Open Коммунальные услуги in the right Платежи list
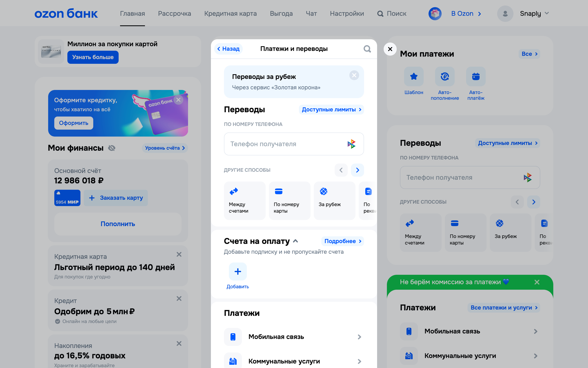 470,356
